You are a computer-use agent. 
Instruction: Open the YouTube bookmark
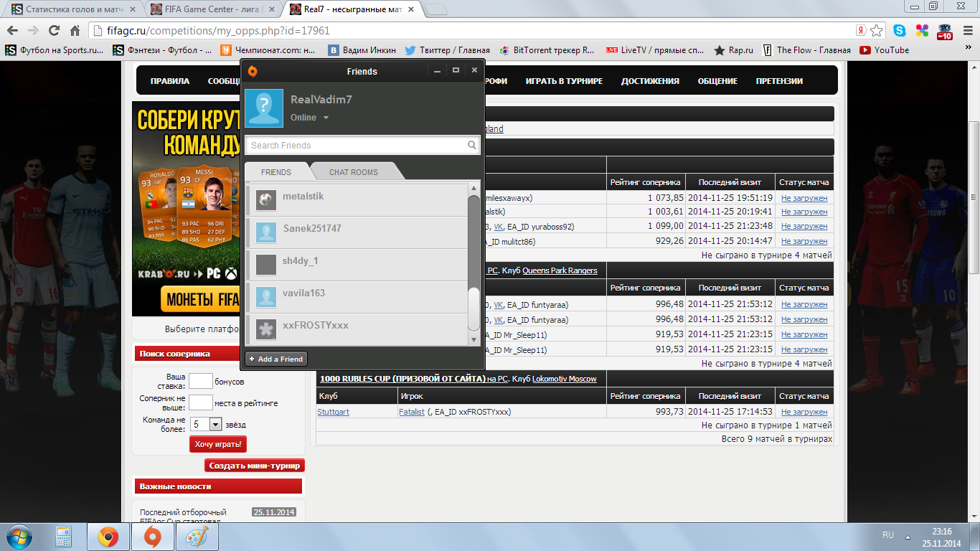[885, 50]
